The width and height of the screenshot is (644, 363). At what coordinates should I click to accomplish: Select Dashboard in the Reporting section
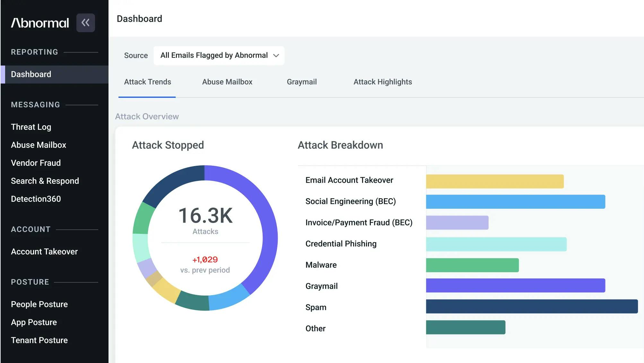[x=31, y=74]
